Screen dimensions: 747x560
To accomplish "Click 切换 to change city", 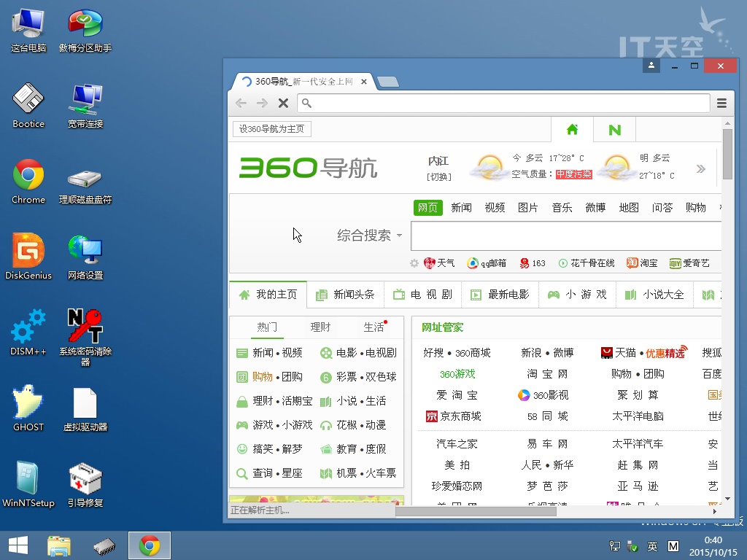I will tap(439, 176).
